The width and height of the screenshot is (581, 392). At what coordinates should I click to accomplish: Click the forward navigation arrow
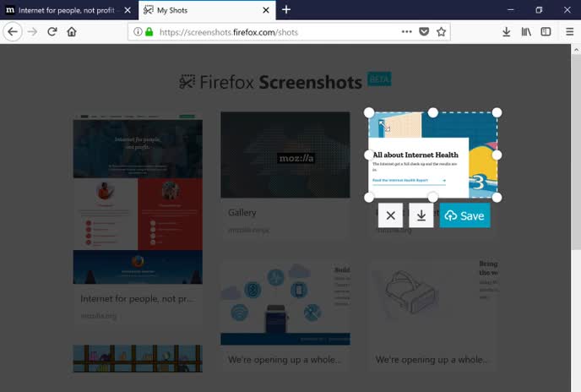[33, 32]
